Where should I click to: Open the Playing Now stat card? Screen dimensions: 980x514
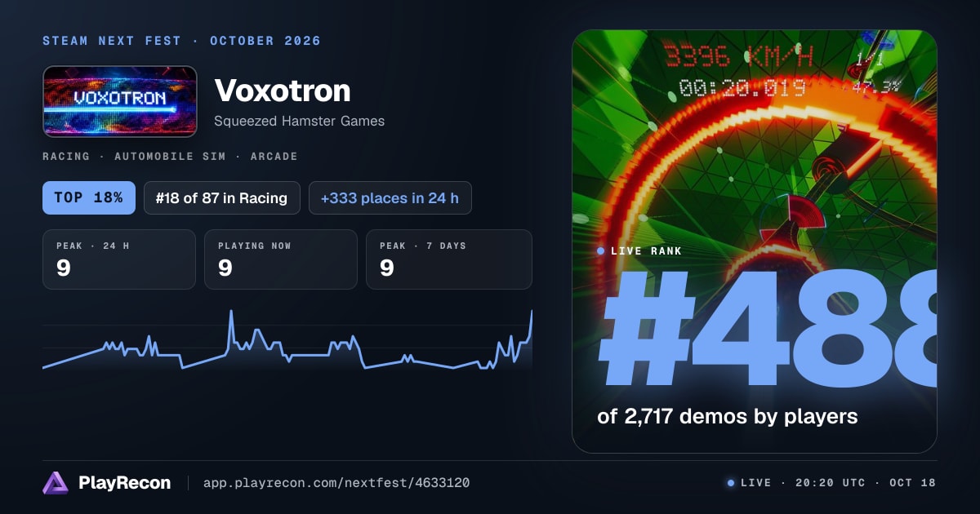coord(281,259)
